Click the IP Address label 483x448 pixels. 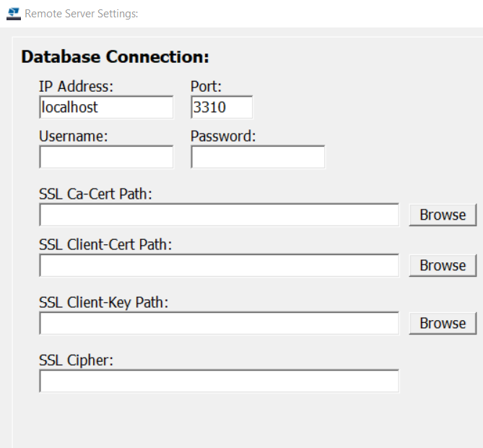[77, 87]
